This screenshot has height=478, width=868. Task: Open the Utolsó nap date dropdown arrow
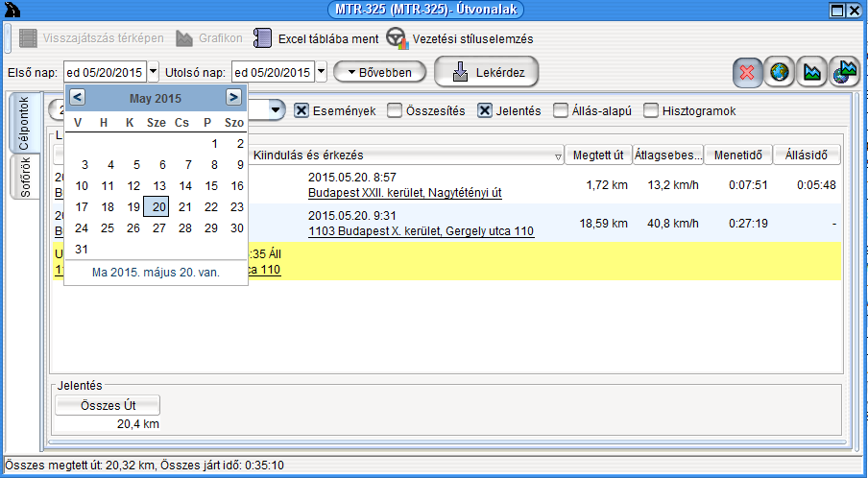click(322, 72)
